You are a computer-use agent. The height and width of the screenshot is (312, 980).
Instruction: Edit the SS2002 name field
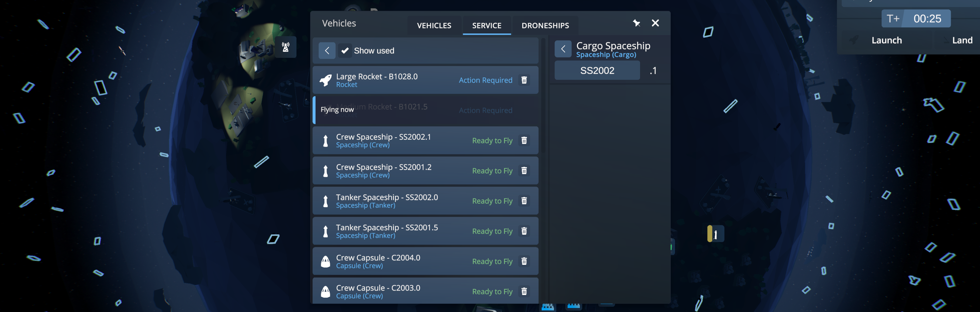click(x=597, y=71)
